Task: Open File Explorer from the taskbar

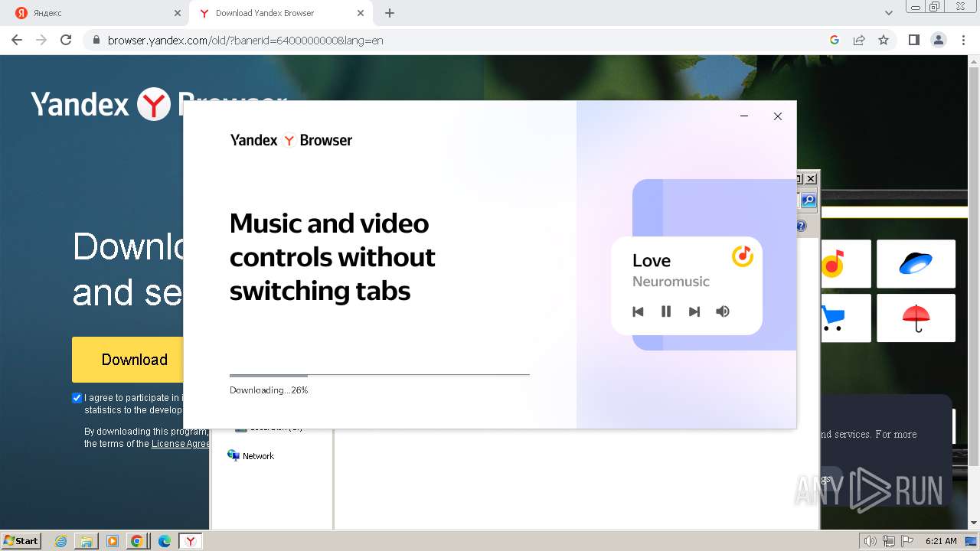Action: pyautogui.click(x=87, y=541)
